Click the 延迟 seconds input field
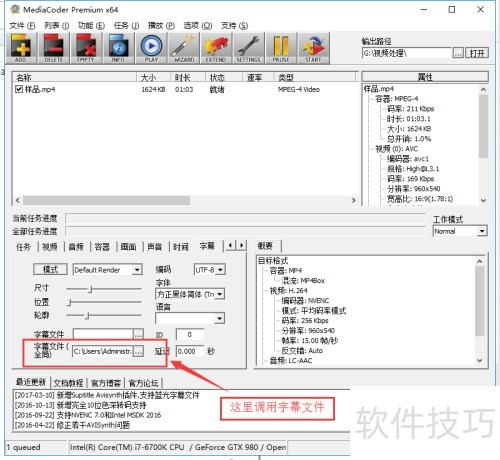500x460 pixels. (x=190, y=351)
